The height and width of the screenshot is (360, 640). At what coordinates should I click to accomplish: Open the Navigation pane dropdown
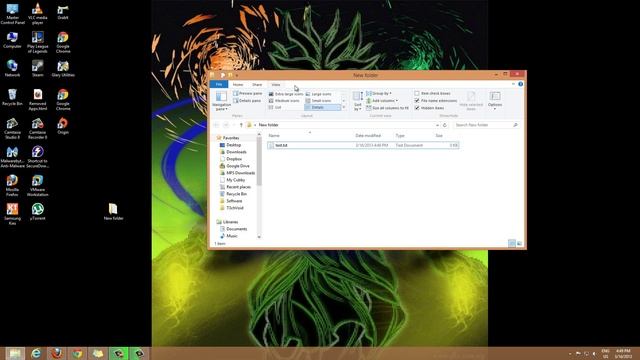click(221, 101)
